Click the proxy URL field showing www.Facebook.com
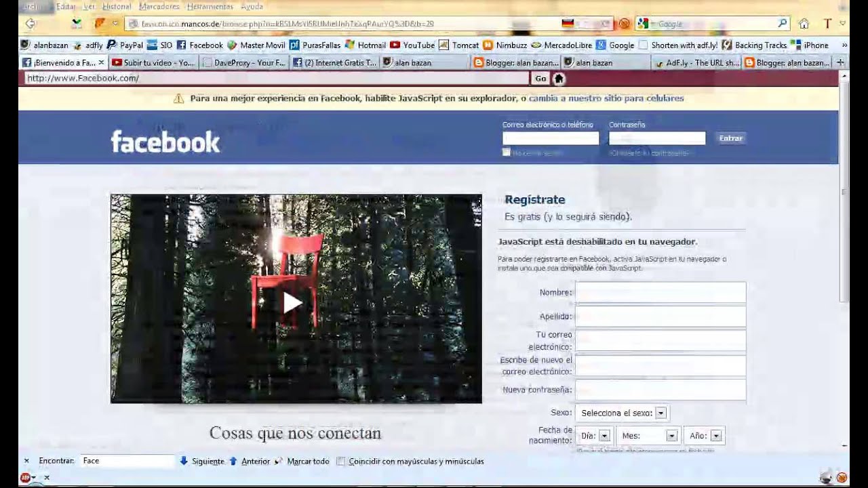The width and height of the screenshot is (868, 488). point(277,79)
